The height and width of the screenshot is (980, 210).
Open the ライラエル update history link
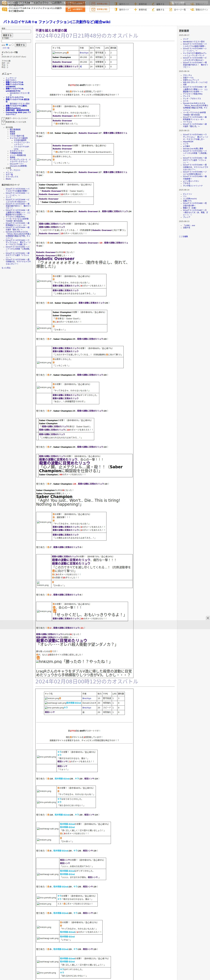coord(188,122)
